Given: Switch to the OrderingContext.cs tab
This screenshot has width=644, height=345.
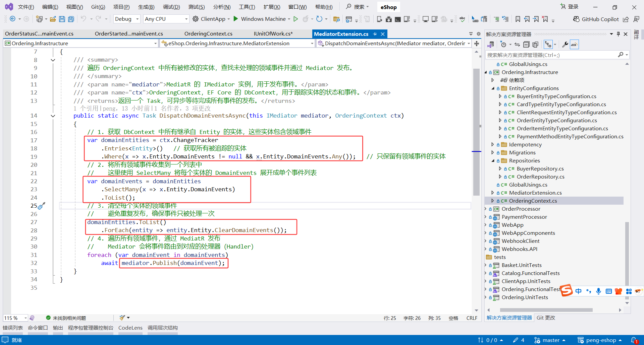Looking at the screenshot, I should point(208,34).
